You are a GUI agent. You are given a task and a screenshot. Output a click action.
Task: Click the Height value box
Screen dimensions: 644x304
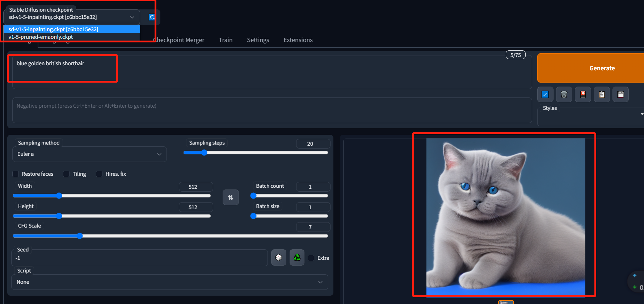(196, 207)
